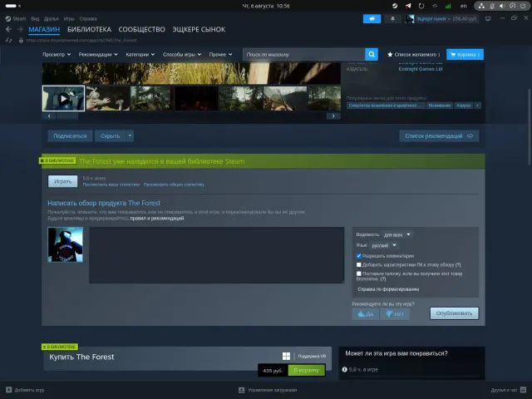The image size is (532, 399).
Task: Recommend the game with Да
Action: [366, 314]
